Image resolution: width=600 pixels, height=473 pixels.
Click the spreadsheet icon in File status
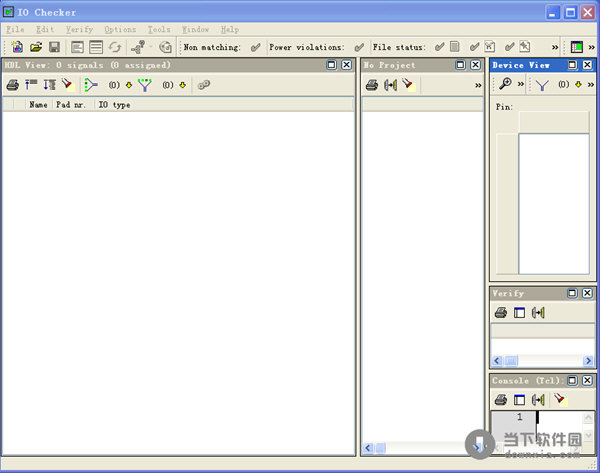tap(489, 47)
